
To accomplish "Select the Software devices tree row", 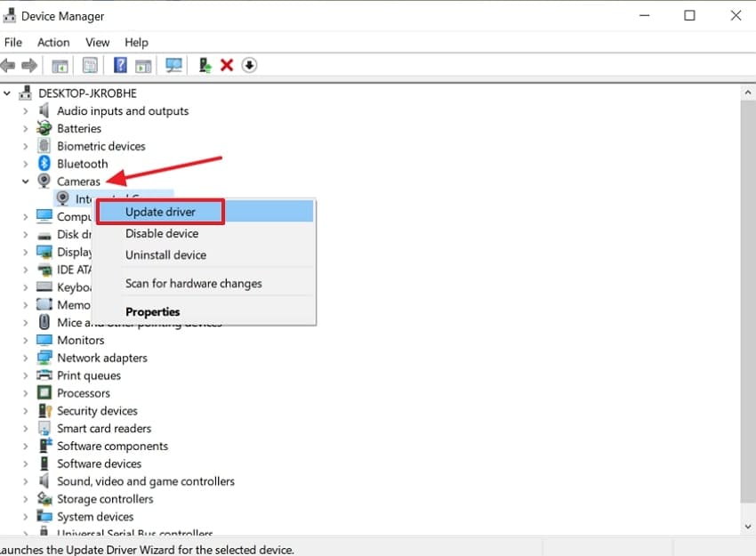I will point(100,463).
